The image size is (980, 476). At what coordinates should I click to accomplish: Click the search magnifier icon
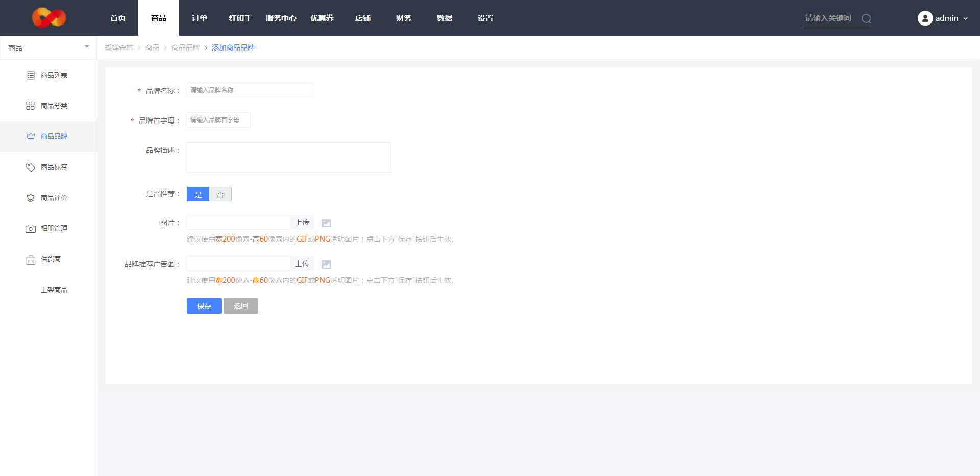pyautogui.click(x=866, y=18)
